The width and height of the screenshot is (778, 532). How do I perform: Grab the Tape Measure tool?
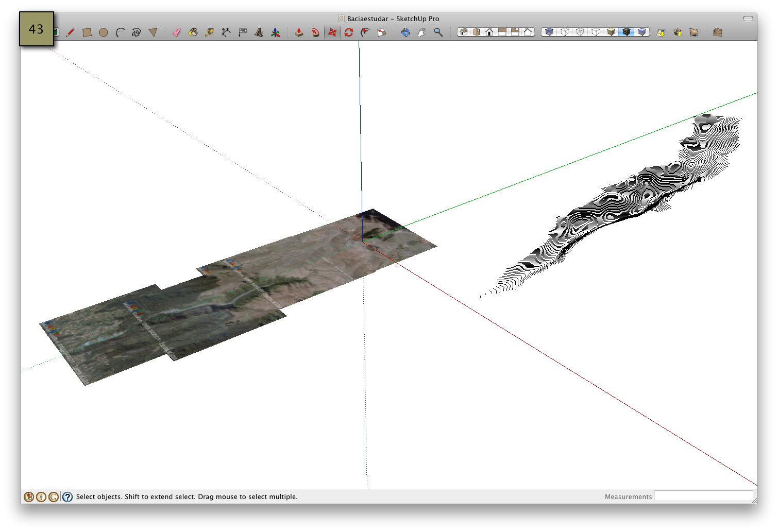pyautogui.click(x=210, y=32)
